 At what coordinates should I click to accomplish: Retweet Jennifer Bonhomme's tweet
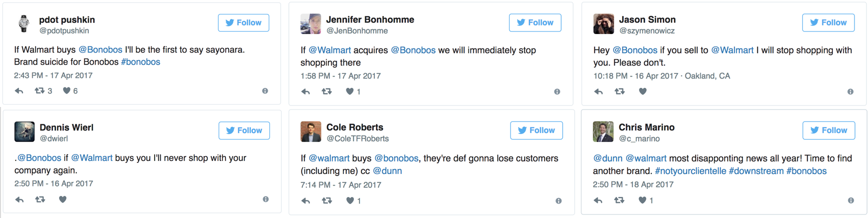click(327, 91)
